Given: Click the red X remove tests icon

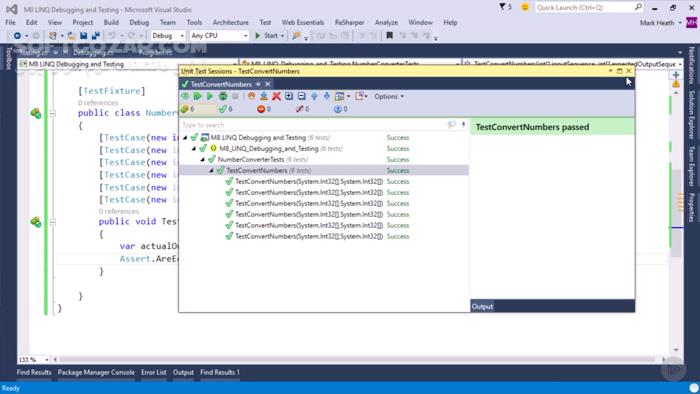Looking at the screenshot, I should (x=276, y=96).
